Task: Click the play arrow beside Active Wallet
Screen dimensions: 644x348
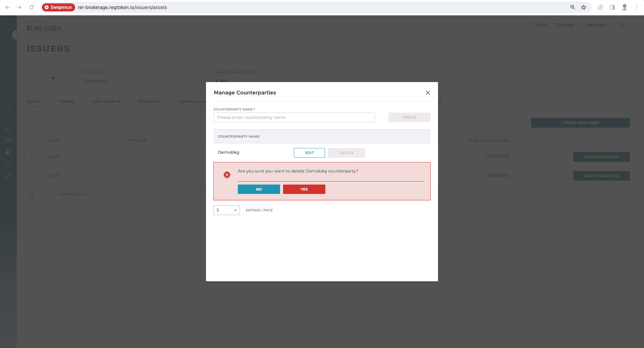Action: point(53,78)
